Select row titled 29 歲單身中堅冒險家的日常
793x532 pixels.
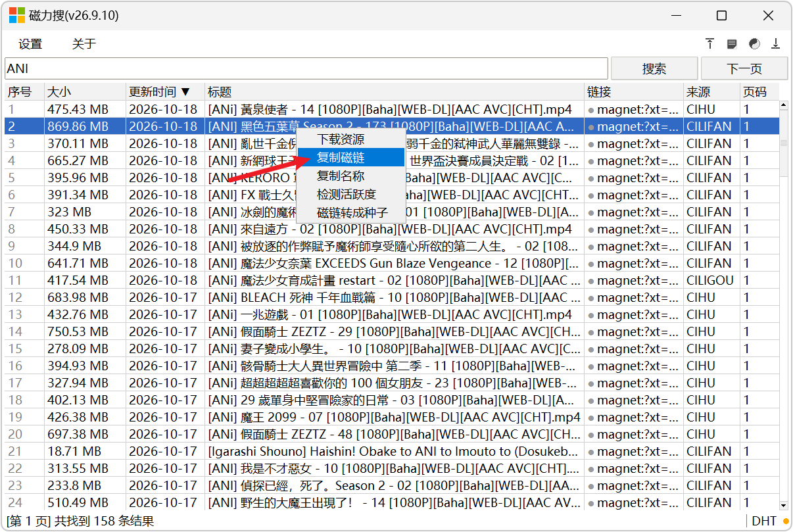(391, 400)
